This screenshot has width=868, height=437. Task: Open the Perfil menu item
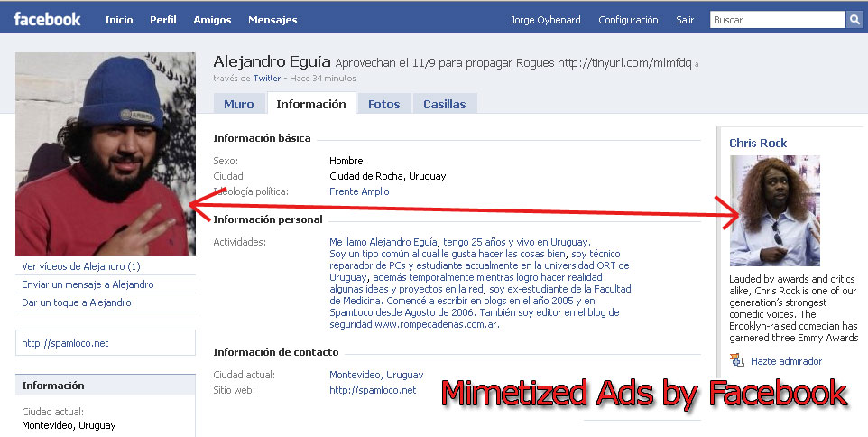coord(162,20)
